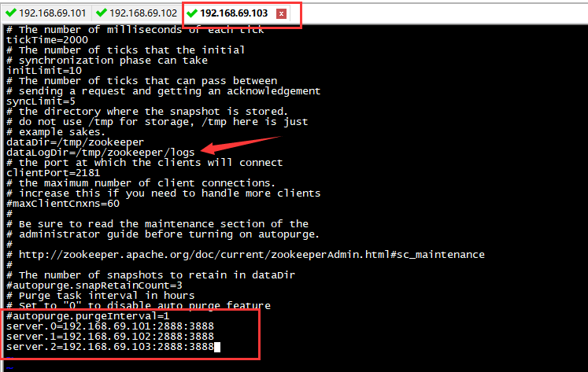Click the clientPort=2181 line
Image resolution: width=588 pixels, height=372 pixels.
tap(54, 173)
